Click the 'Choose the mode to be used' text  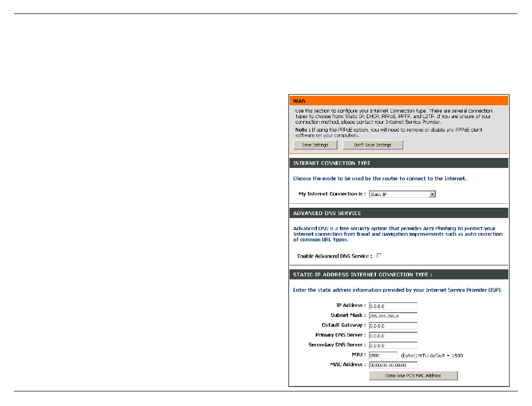[x=380, y=179]
